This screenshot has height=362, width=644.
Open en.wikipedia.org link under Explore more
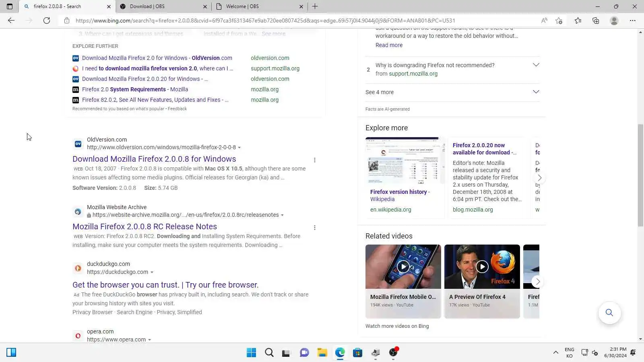(x=390, y=210)
